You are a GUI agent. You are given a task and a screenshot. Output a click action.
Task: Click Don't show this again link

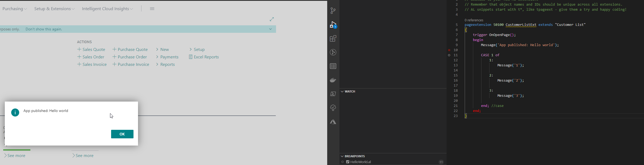[44, 29]
